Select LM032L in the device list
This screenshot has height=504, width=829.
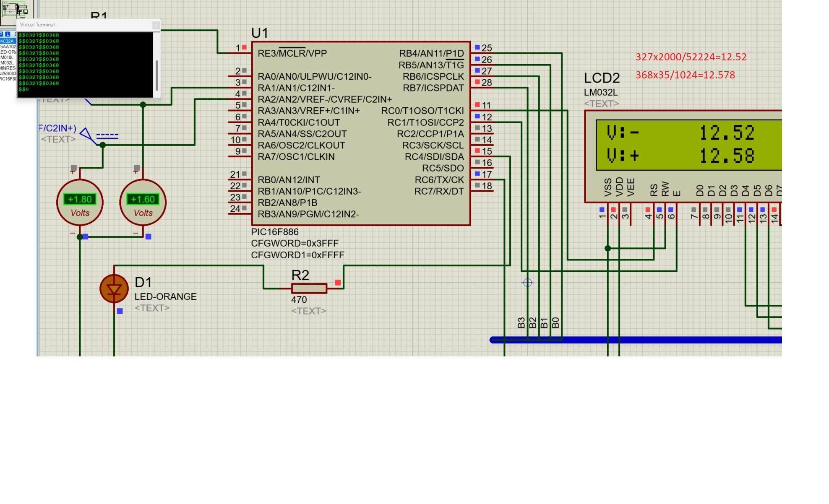click(x=7, y=63)
